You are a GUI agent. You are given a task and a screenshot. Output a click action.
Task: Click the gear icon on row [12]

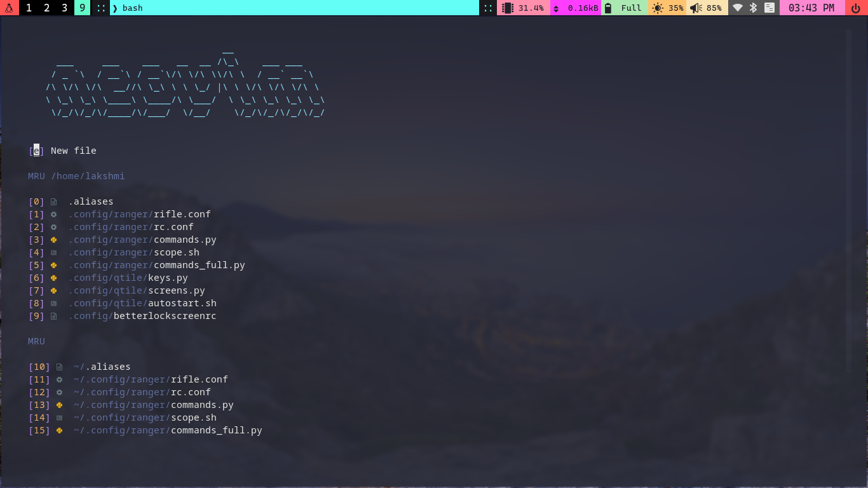click(x=60, y=392)
